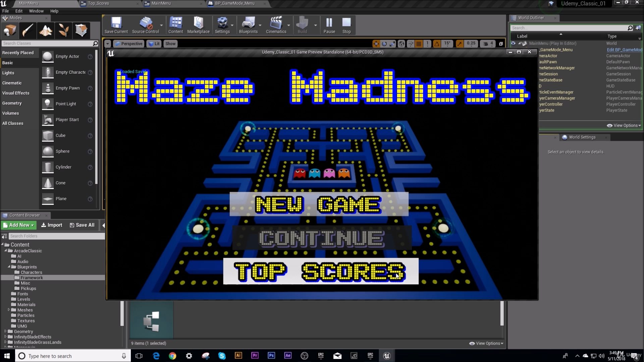Click the Edit BP_GameMode link
Image resolution: width=644 pixels, height=362 pixels.
624,50
